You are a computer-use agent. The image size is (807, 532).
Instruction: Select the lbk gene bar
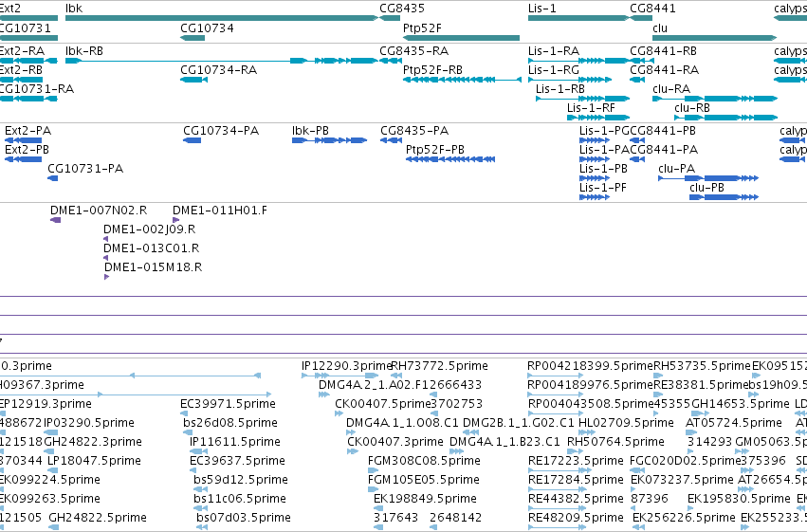click(x=222, y=18)
